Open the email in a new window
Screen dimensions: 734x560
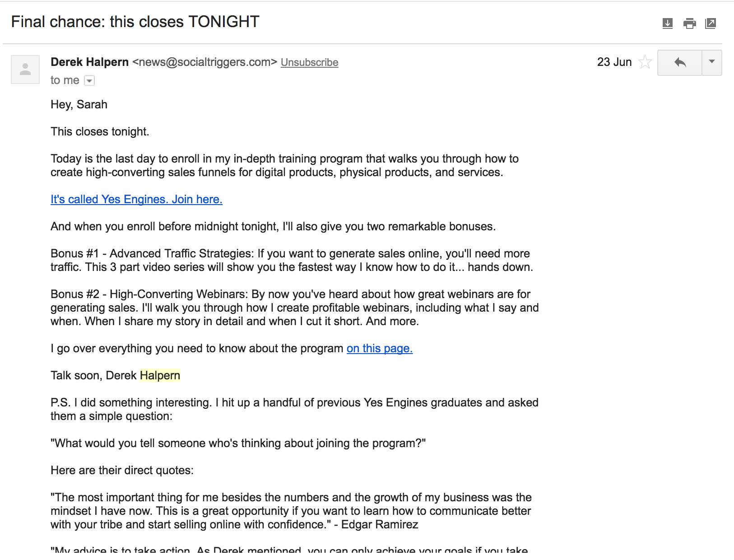tap(711, 23)
